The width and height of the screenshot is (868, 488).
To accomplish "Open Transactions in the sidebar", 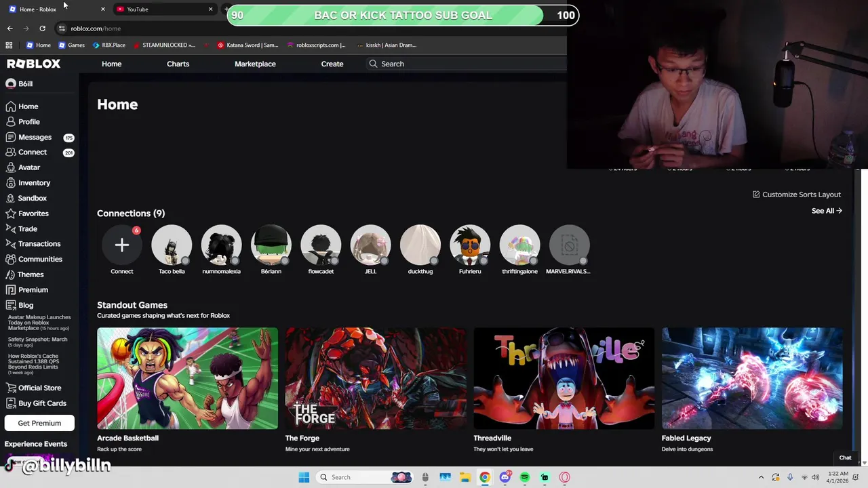I will (33, 244).
